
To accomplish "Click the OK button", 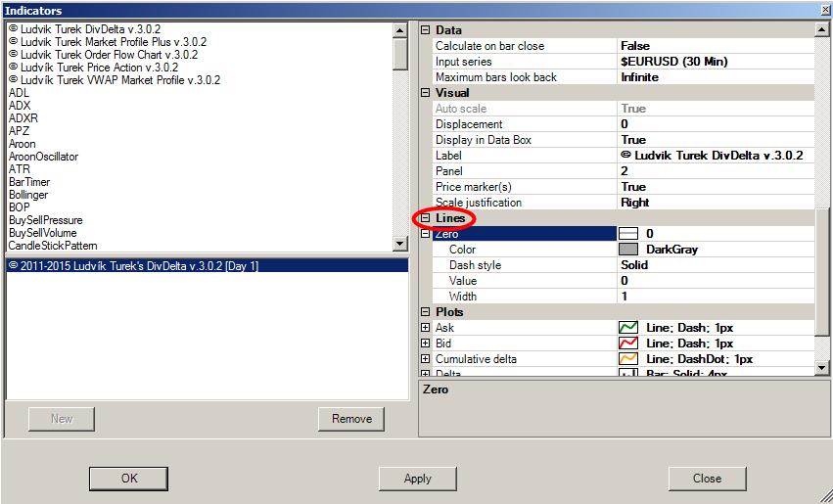I will point(128,479).
